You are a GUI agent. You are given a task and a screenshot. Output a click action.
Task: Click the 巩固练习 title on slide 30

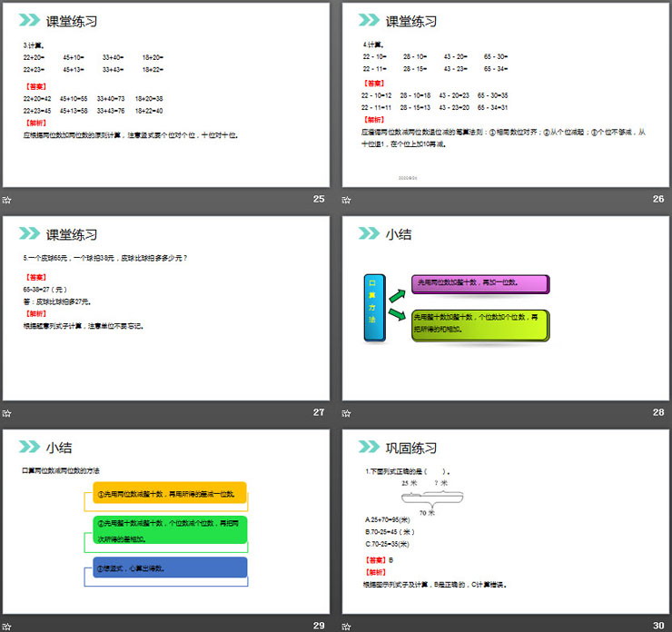click(x=411, y=448)
